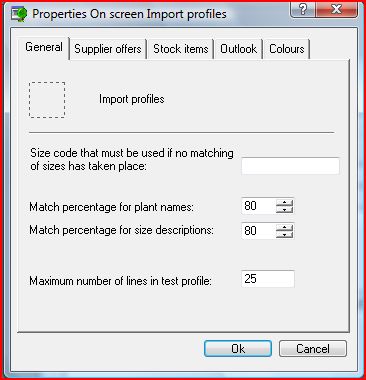366x380 pixels.
Task: Click the plant names percentage value field
Action: 259,206
